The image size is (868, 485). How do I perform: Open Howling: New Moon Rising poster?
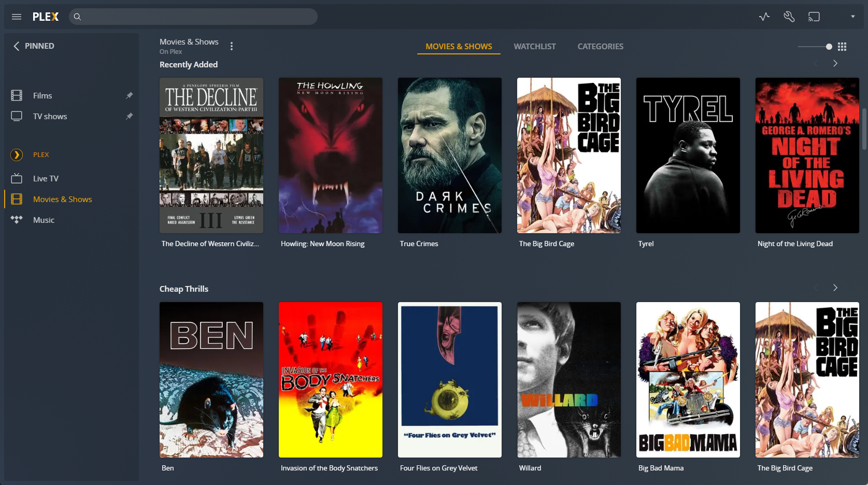pos(331,155)
